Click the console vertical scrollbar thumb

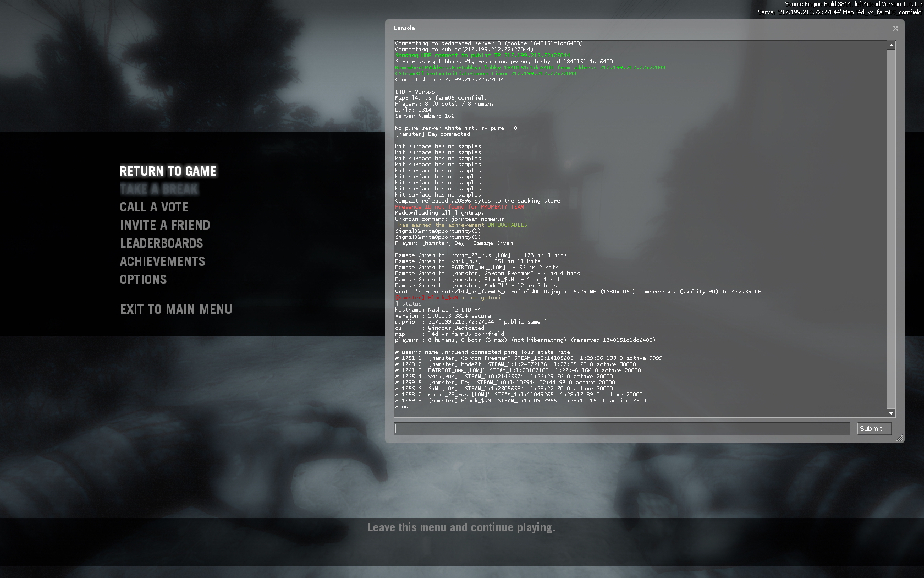891,105
